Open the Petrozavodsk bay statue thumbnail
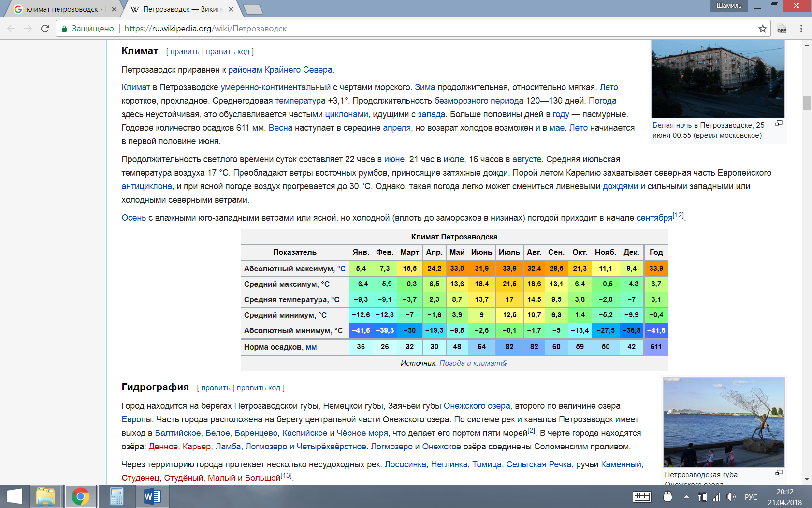Image resolution: width=812 pixels, height=508 pixels. coord(724,422)
